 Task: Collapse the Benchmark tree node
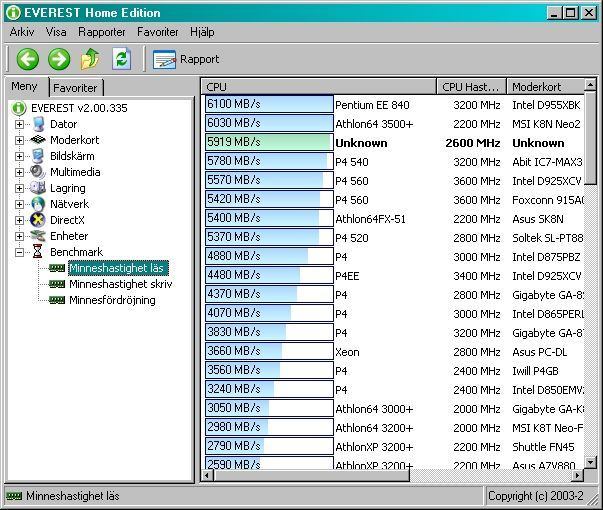19,252
